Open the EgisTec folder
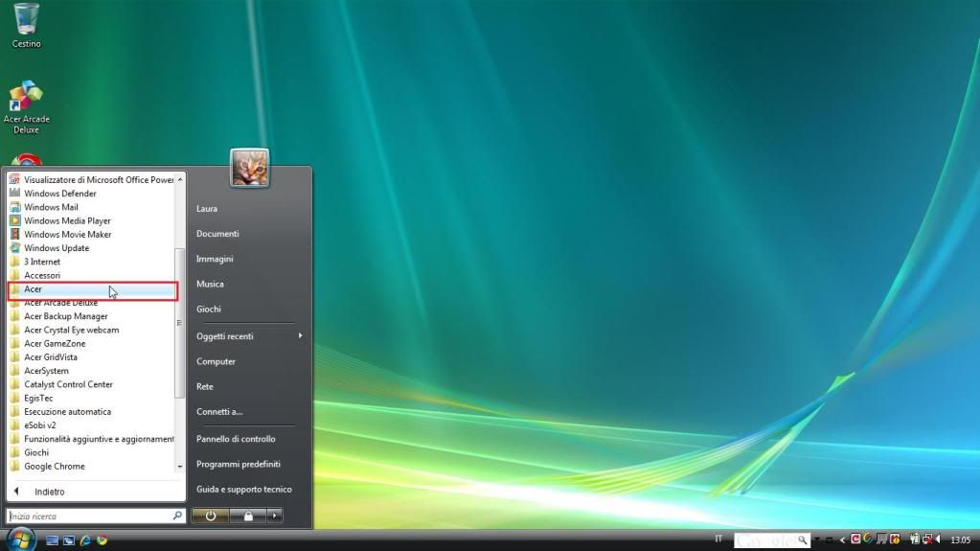Viewport: 980px width, 551px height. 91,399
